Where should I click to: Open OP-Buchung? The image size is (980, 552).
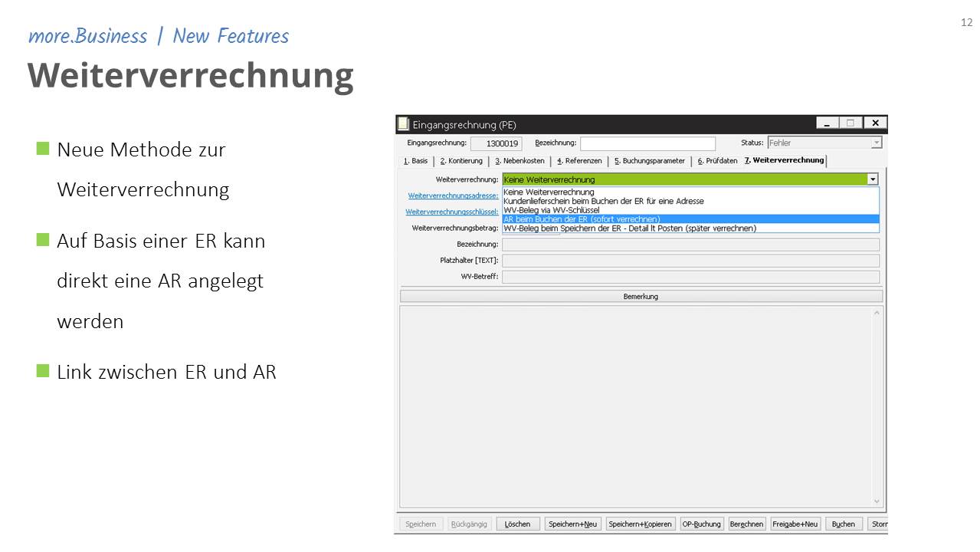(x=701, y=524)
